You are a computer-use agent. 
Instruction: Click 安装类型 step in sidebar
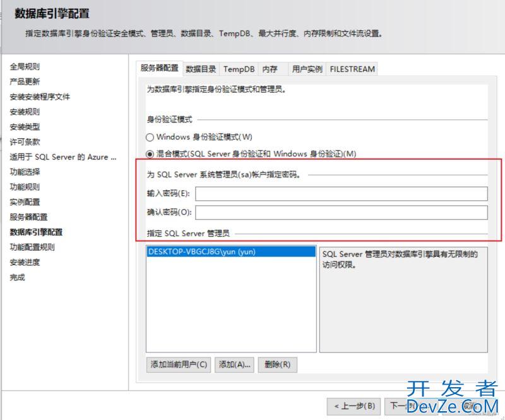25,127
